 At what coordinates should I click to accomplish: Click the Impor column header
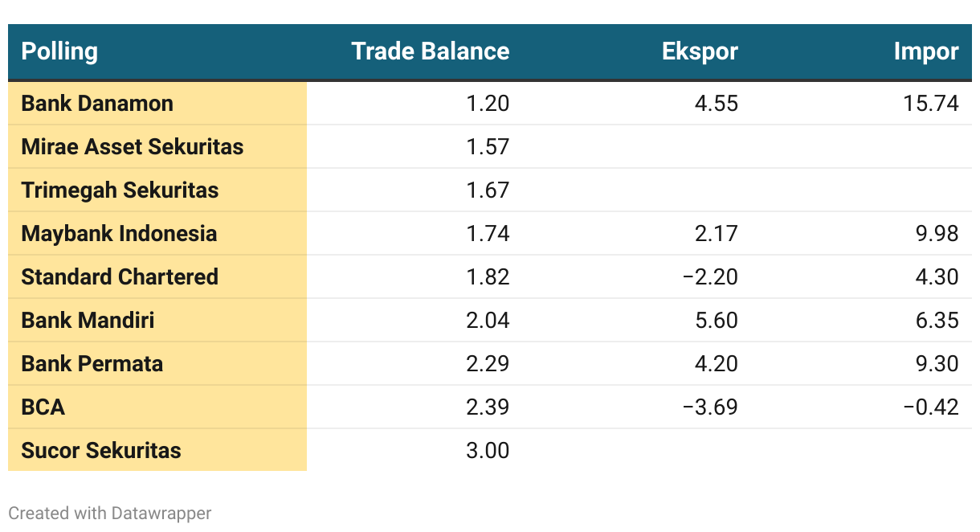pos(925,51)
